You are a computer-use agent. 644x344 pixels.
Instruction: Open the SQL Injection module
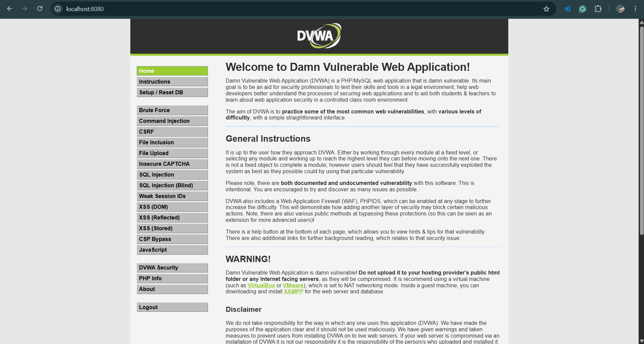[x=172, y=175]
